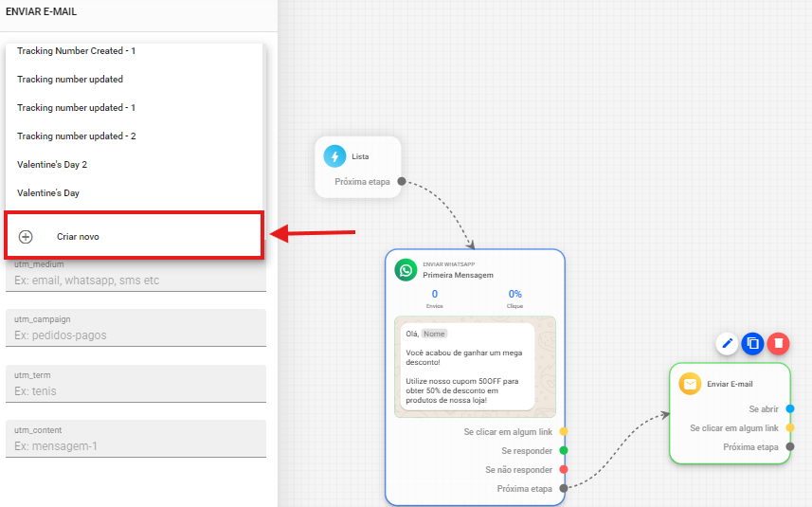812x507 pixels.
Task: Select Tracking number updated option
Action: coord(70,80)
